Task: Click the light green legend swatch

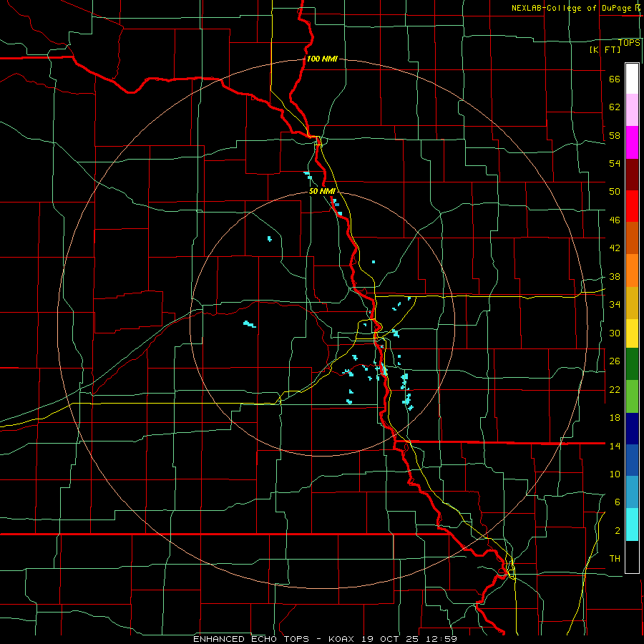Action: coord(632,396)
